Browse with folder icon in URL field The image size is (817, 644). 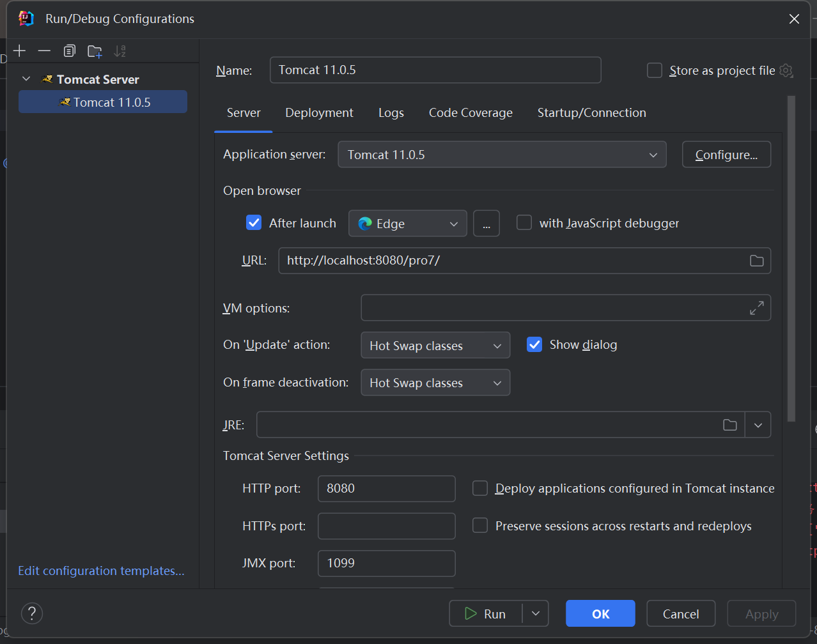757,261
